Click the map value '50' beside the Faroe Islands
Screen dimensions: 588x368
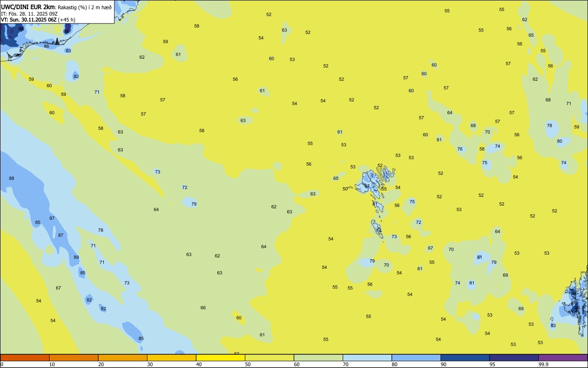[x=345, y=189]
